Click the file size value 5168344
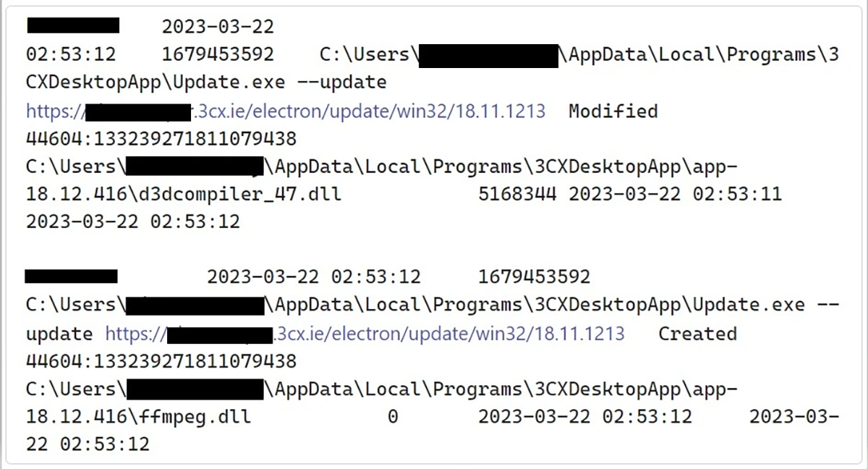Screen dimensions: 868x469 [517, 195]
